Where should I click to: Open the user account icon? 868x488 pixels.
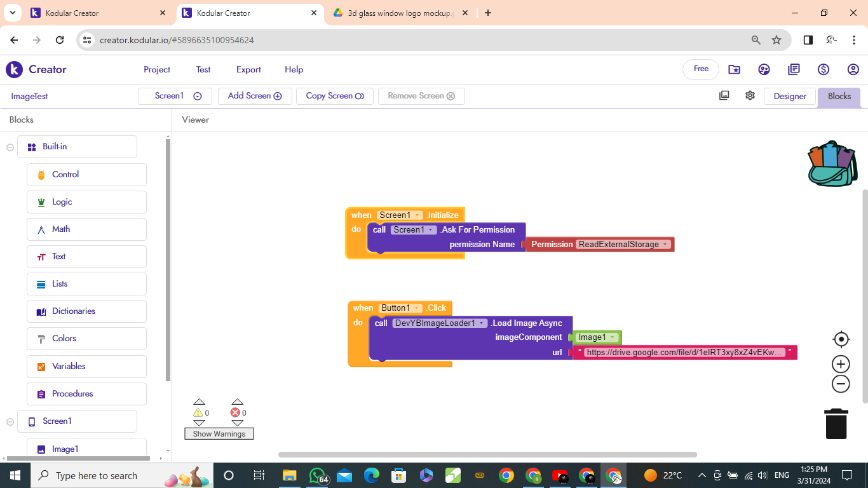click(x=853, y=69)
